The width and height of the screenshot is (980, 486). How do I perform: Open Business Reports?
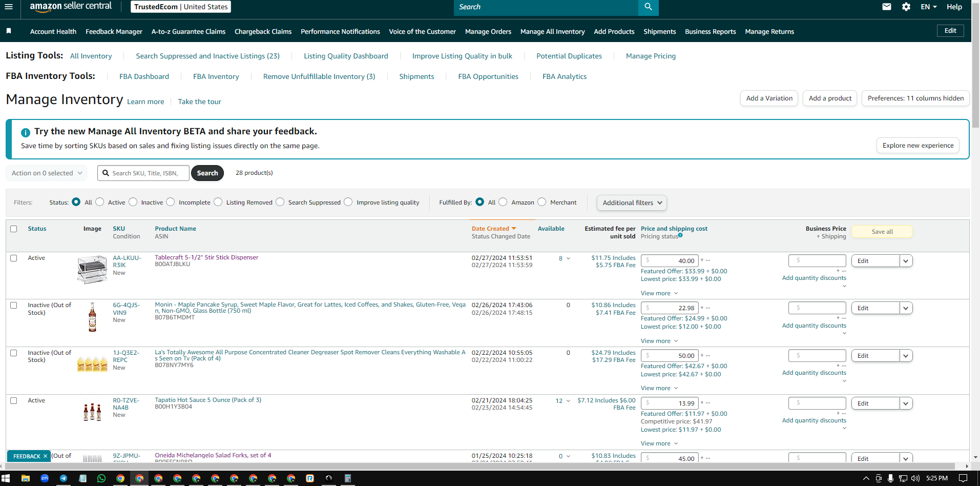tap(711, 31)
